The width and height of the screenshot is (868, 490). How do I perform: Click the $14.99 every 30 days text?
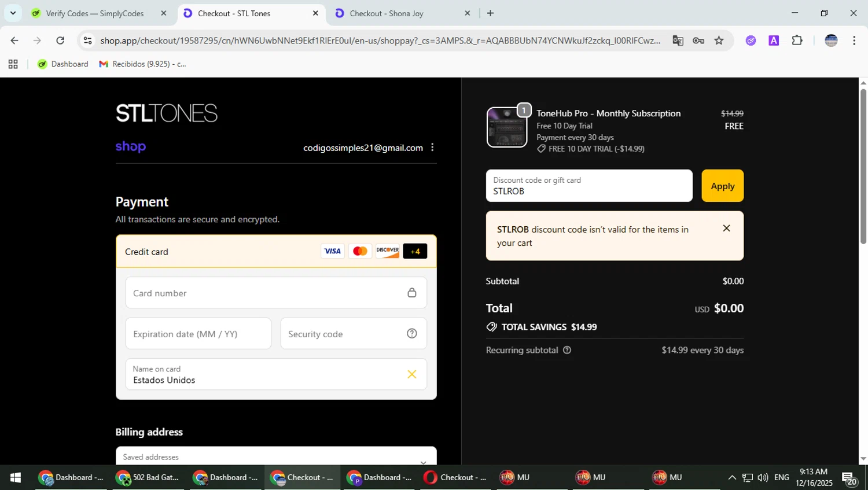[x=703, y=350]
